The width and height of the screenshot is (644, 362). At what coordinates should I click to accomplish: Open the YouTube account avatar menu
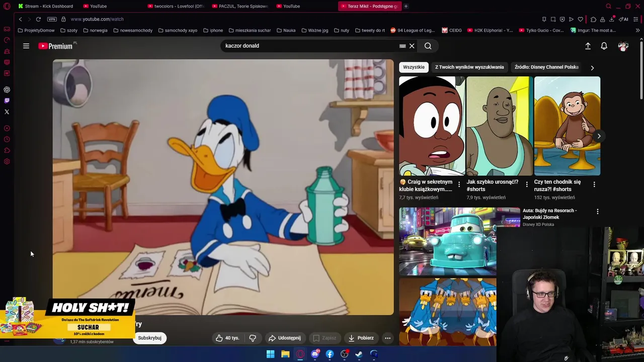coord(623,46)
